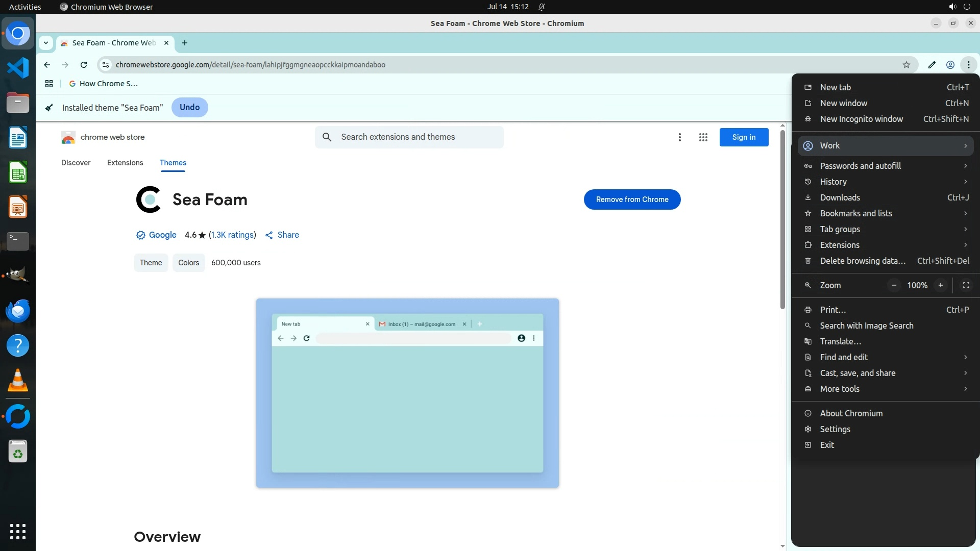980x551 pixels.
Task: Switch to the Extensions store tab
Action: [125, 163]
